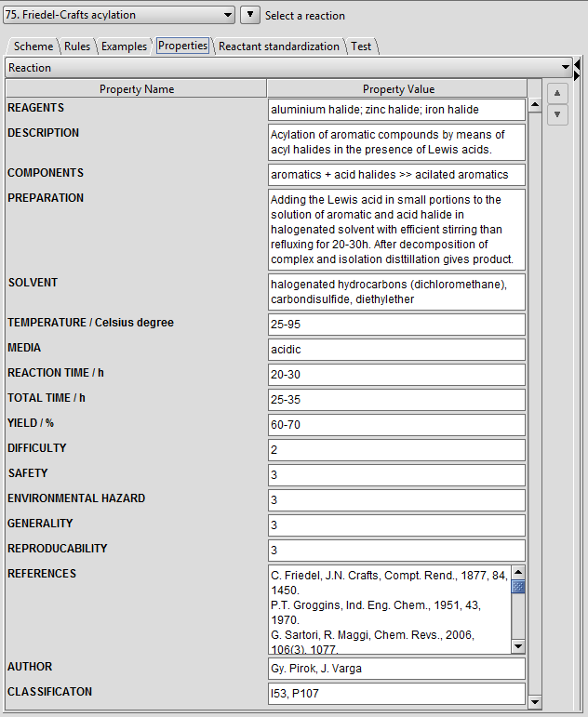The width and height of the screenshot is (588, 717).
Task: Switch to the Scheme tab
Action: (33, 46)
